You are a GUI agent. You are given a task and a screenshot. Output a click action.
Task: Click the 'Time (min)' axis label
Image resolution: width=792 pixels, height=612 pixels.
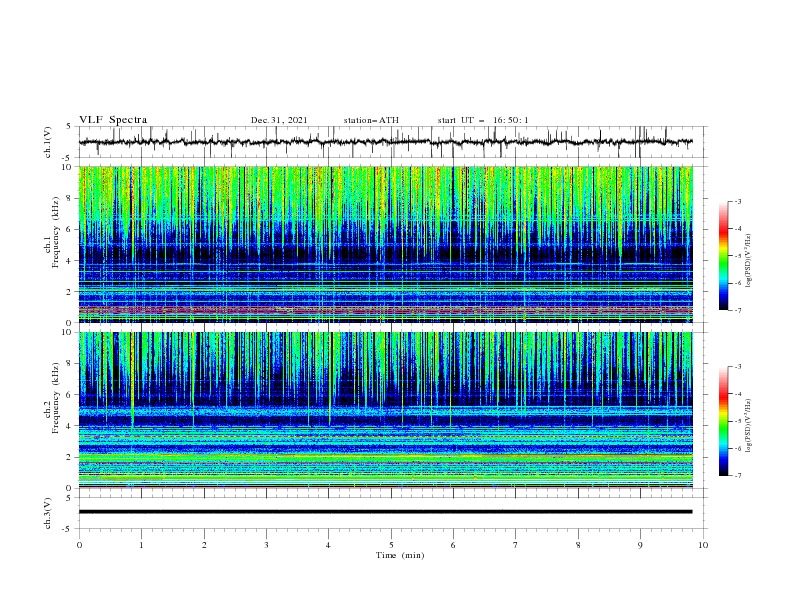[400, 555]
